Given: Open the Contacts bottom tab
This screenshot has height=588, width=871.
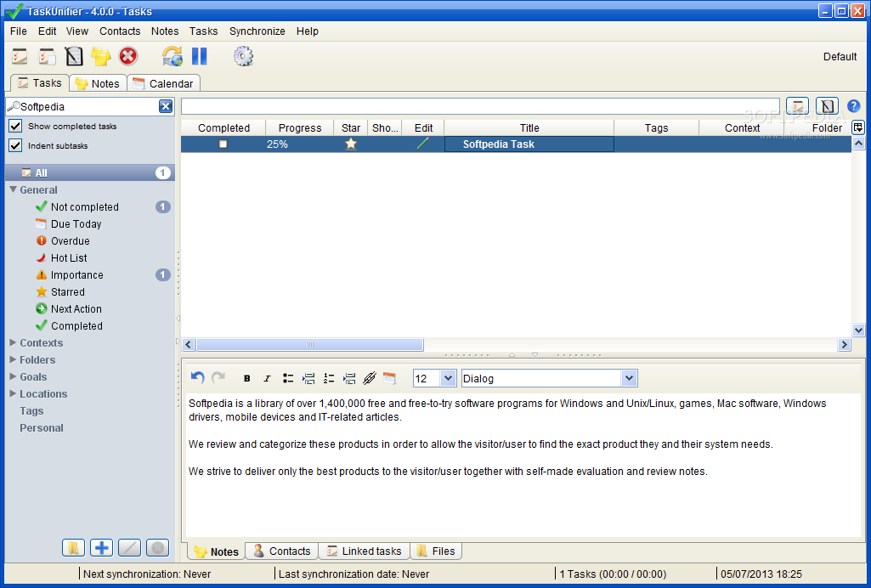Looking at the screenshot, I should click(x=282, y=551).
